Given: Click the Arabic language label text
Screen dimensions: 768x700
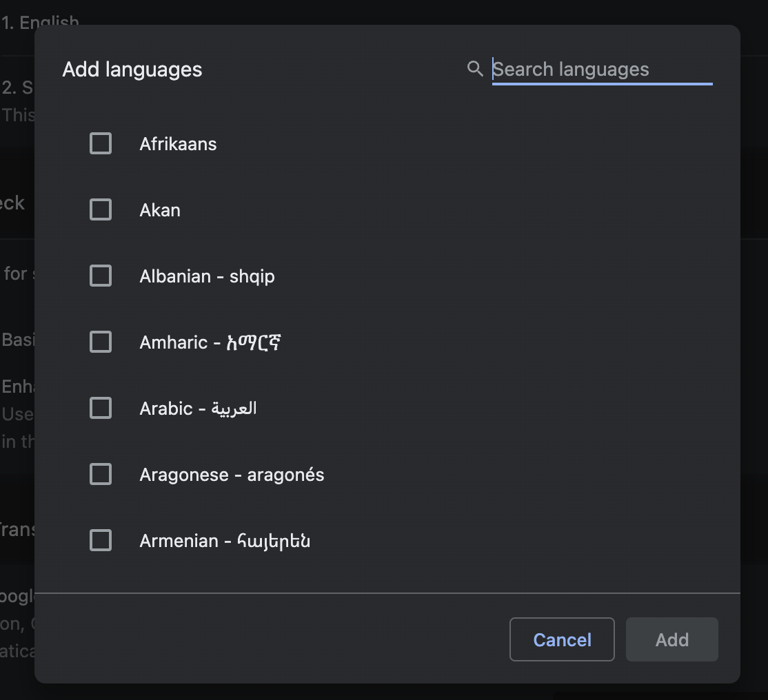Looking at the screenshot, I should click(x=198, y=409).
